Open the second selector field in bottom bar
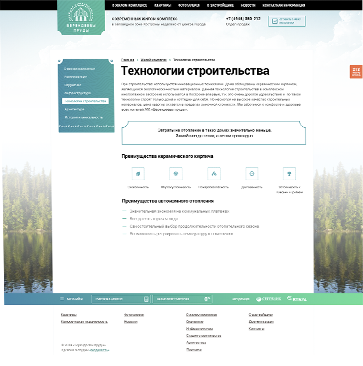The width and height of the screenshot is (363, 366). pyautogui.click(x=182, y=299)
